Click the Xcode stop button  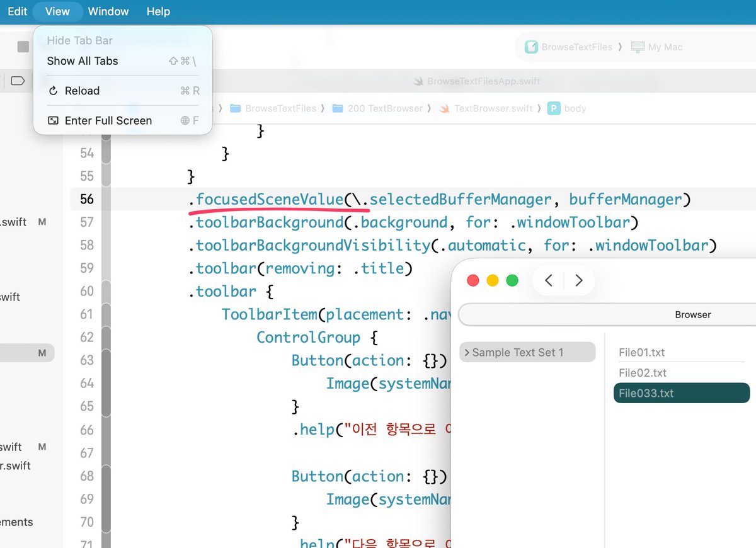click(23, 47)
